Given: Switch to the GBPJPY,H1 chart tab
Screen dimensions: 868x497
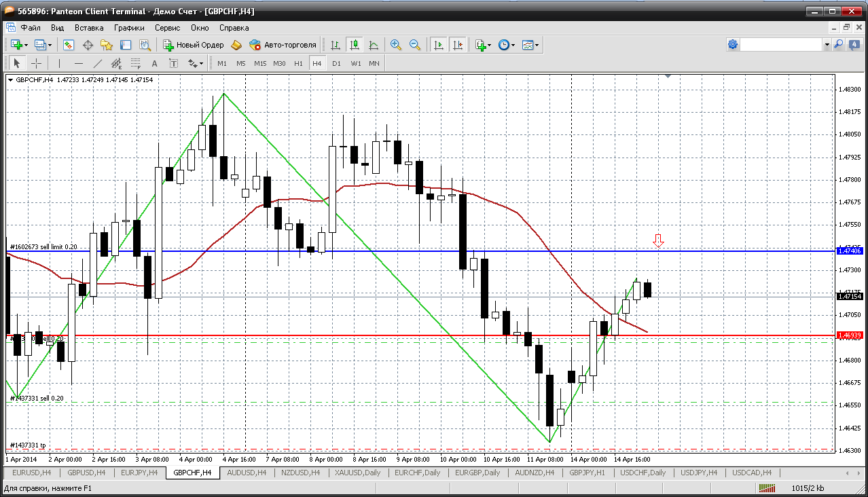Looking at the screenshot, I should pos(587,473).
